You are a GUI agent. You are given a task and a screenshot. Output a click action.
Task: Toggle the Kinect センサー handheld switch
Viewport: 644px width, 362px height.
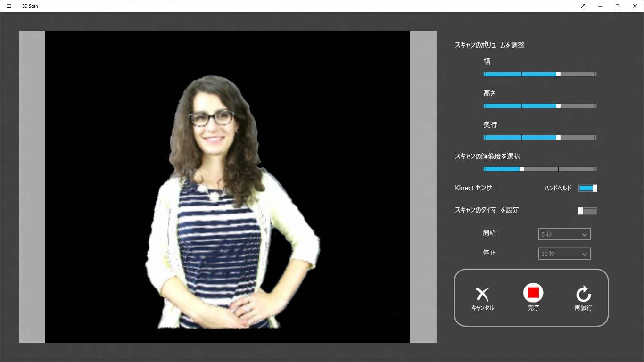(588, 188)
